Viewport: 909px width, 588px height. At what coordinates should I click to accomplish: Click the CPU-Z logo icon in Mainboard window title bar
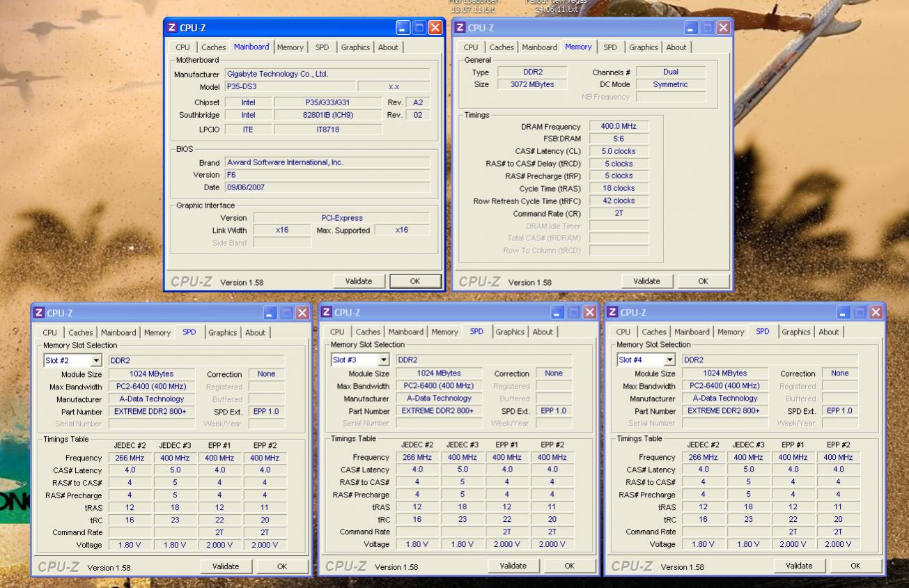pyautogui.click(x=172, y=29)
